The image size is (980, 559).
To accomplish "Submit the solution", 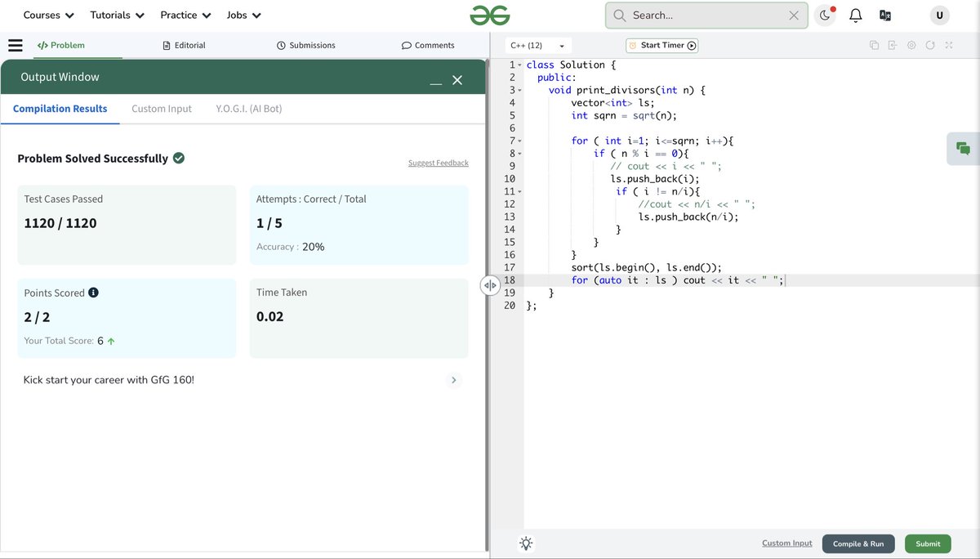I will 928,544.
